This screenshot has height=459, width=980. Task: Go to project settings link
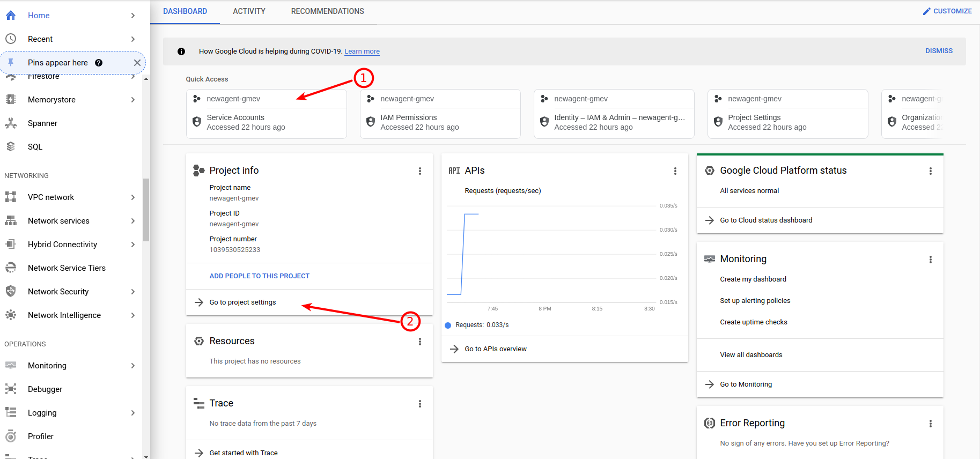242,302
